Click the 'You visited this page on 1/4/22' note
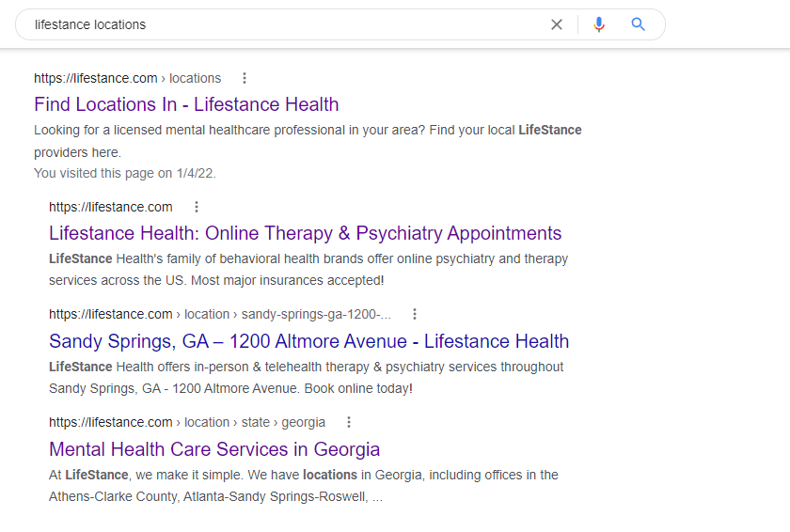 pos(125,173)
